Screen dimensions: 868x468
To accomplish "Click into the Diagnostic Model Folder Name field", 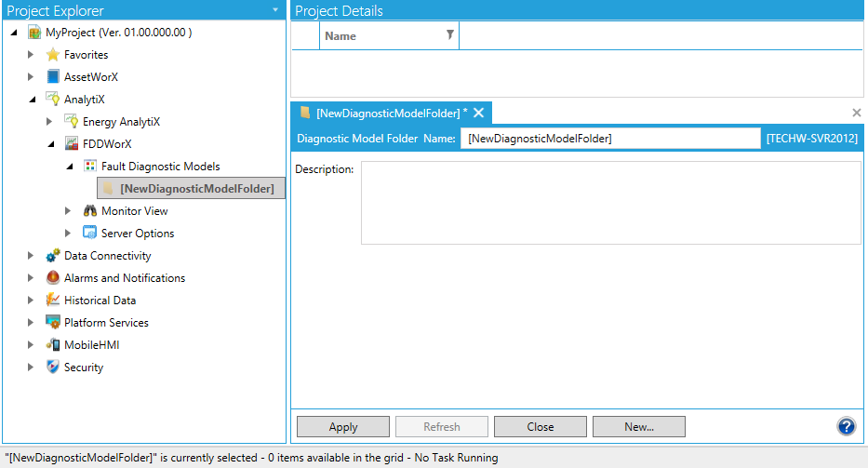I will point(610,139).
